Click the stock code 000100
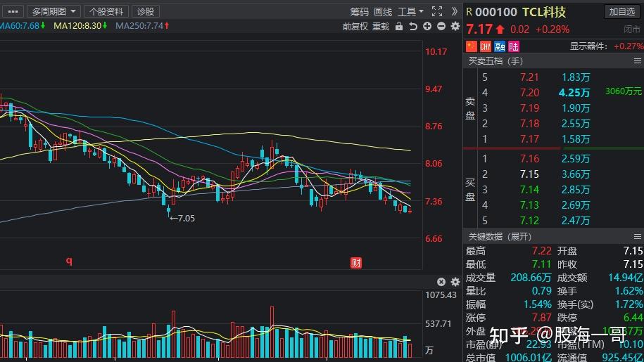This screenshot has width=644, height=362. [495, 12]
